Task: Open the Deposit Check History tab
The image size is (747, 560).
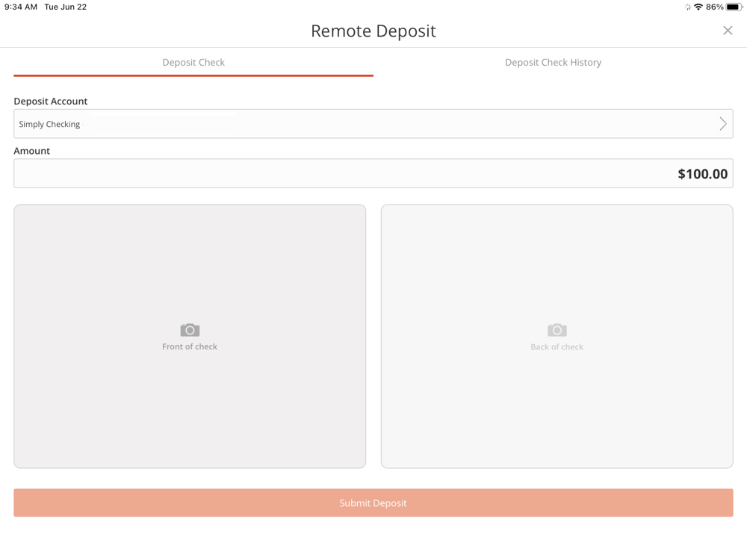Action: [553, 63]
